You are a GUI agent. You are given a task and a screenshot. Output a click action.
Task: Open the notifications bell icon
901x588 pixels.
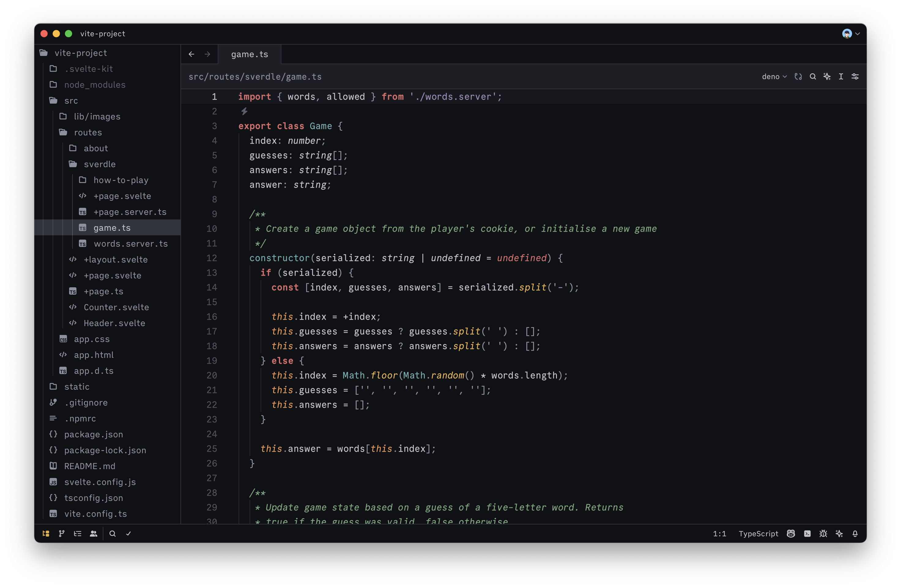pos(855,534)
